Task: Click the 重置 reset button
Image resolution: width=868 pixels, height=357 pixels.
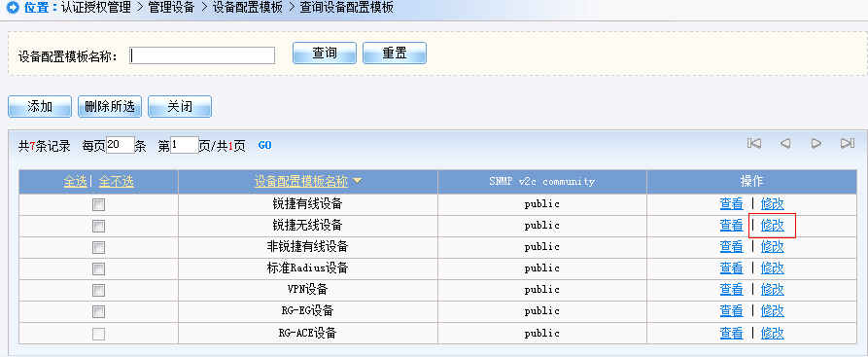Action: tap(394, 54)
